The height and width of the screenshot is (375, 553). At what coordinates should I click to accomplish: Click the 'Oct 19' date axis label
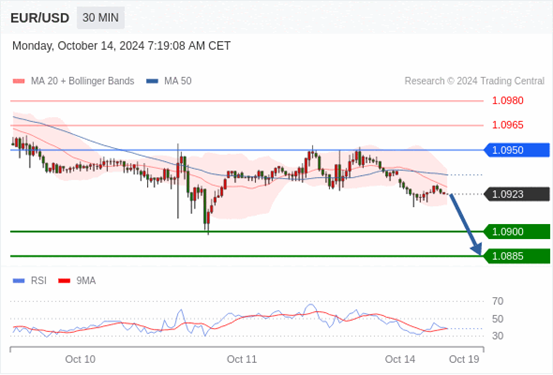tap(464, 359)
